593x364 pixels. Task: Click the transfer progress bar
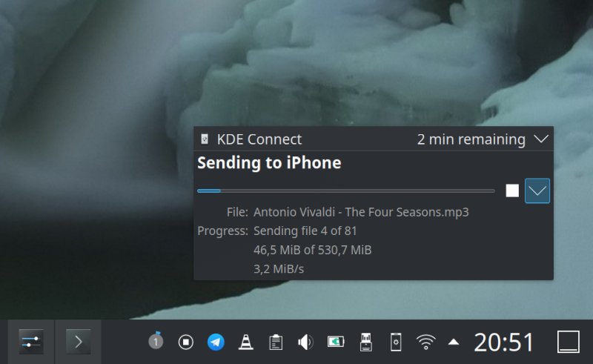tap(345, 191)
